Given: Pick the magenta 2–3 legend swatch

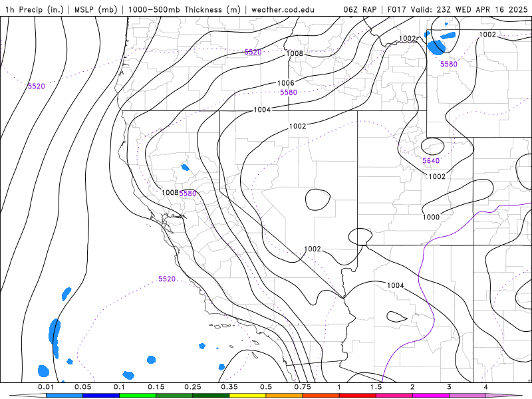Looking at the screenshot, I should pyautogui.click(x=431, y=396).
